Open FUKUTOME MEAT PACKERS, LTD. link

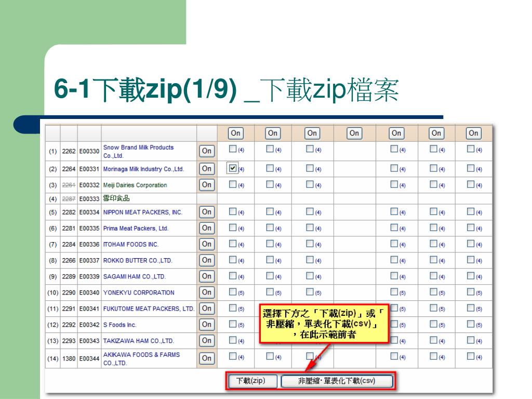pyautogui.click(x=149, y=309)
